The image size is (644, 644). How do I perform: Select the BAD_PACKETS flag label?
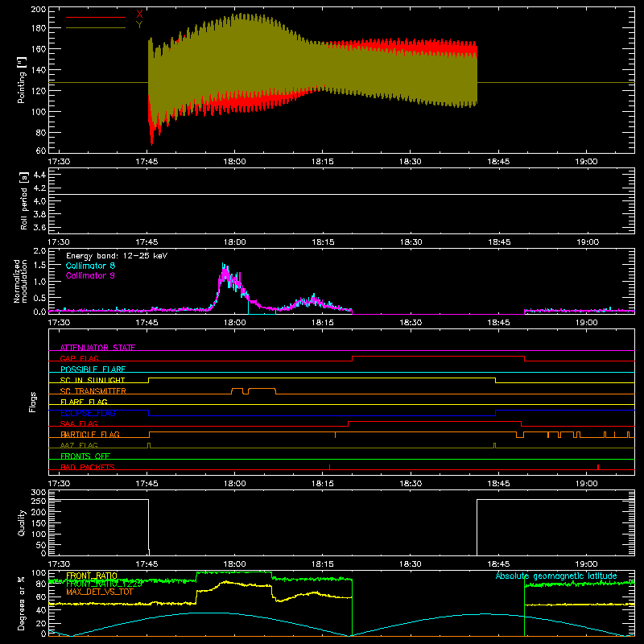tap(88, 467)
